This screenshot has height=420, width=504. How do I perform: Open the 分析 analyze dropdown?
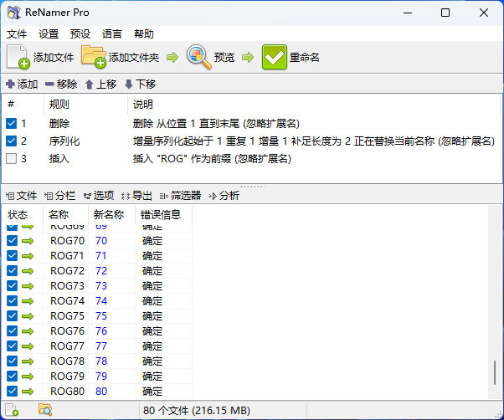tap(224, 195)
